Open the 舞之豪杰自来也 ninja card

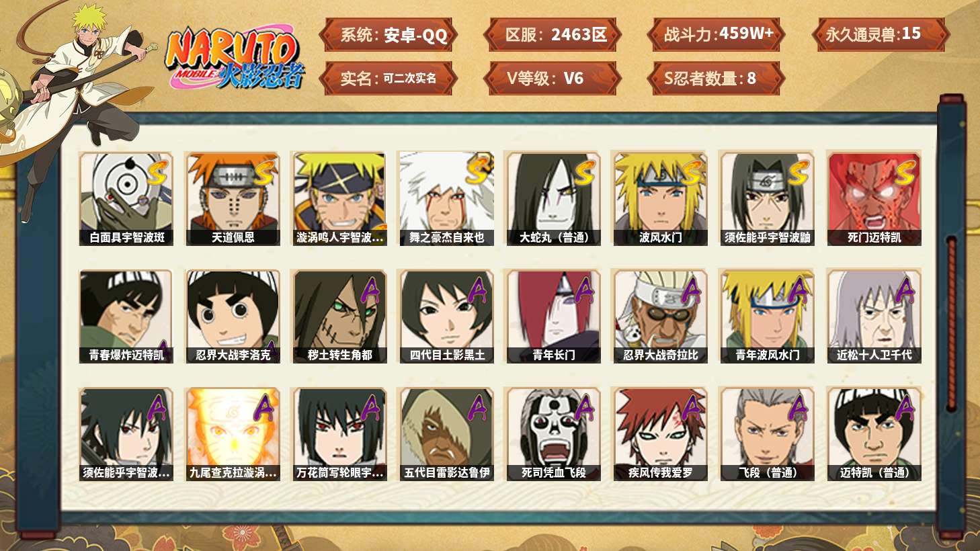click(447, 199)
